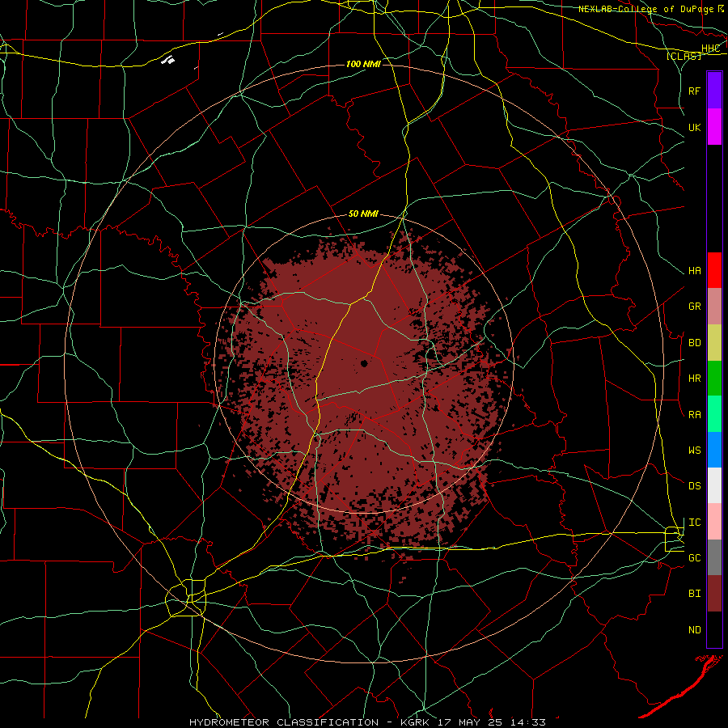The width and height of the screenshot is (728, 728).
Task: Click the GR legend label
Action: [x=695, y=307]
